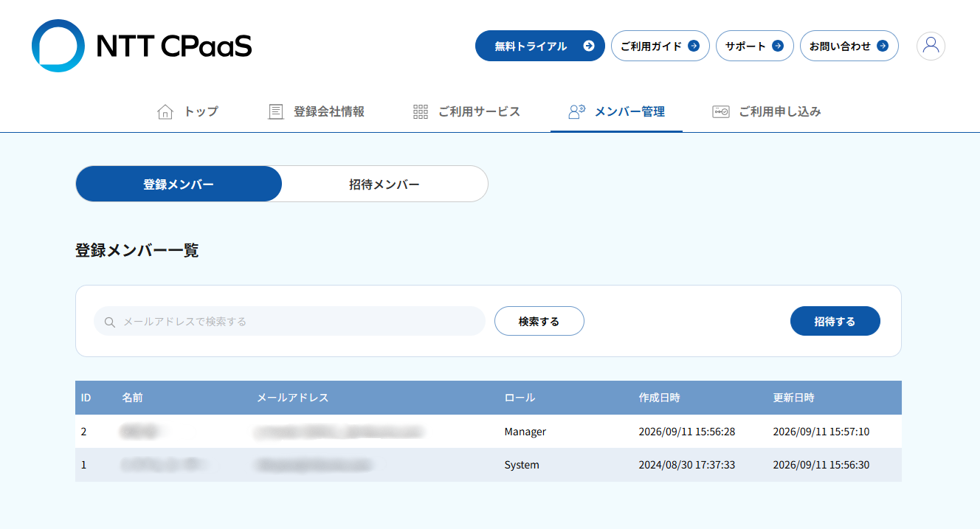The width and height of the screenshot is (980, 529).
Task: Start the 無料トライアル free trial
Action: pyautogui.click(x=540, y=46)
